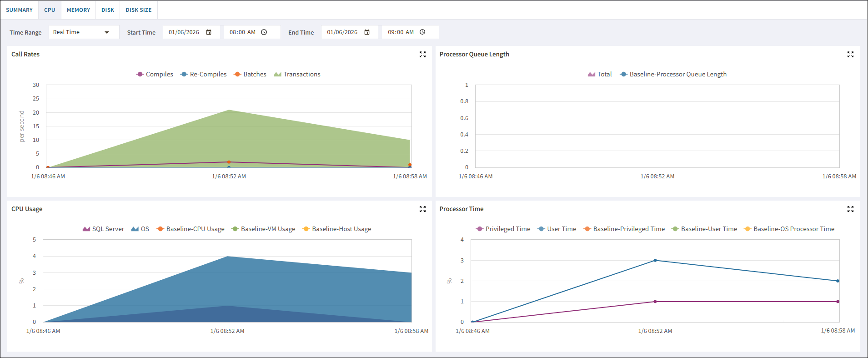Go to the Summary tab
868x358 pixels.
pyautogui.click(x=19, y=10)
